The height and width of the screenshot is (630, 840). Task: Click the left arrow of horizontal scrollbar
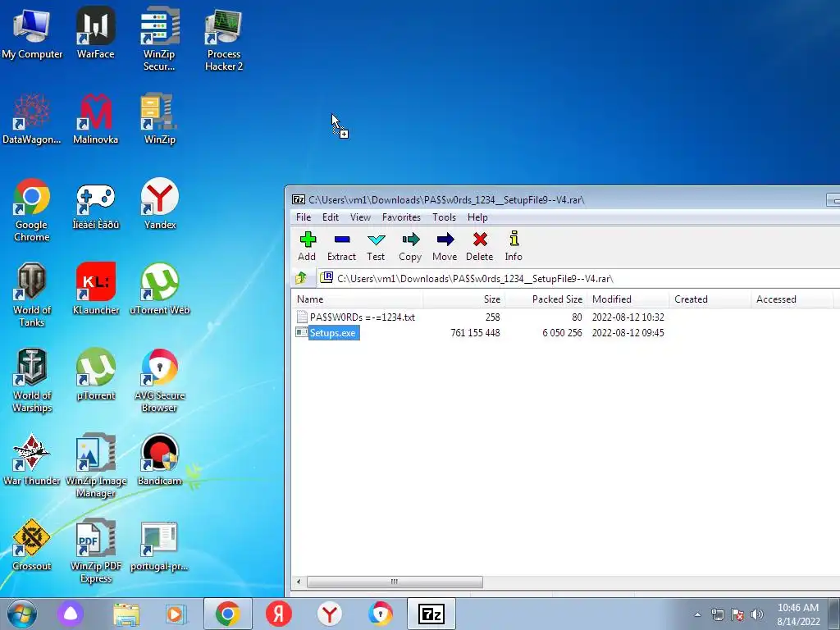(x=299, y=582)
